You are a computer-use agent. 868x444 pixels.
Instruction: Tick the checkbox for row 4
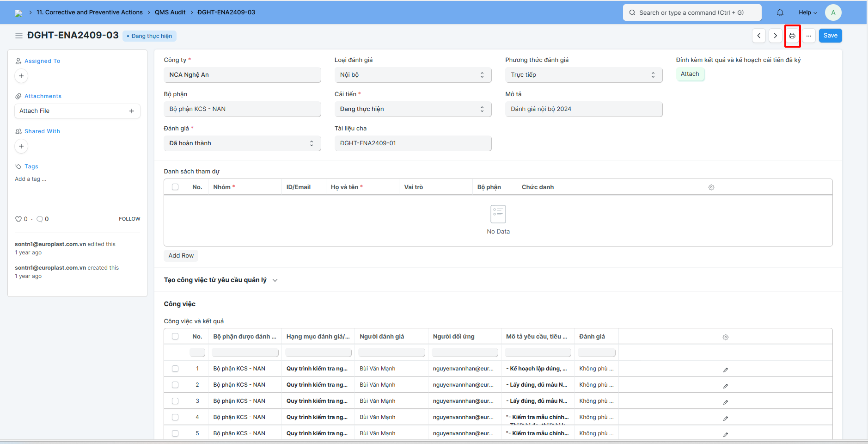[175, 417]
